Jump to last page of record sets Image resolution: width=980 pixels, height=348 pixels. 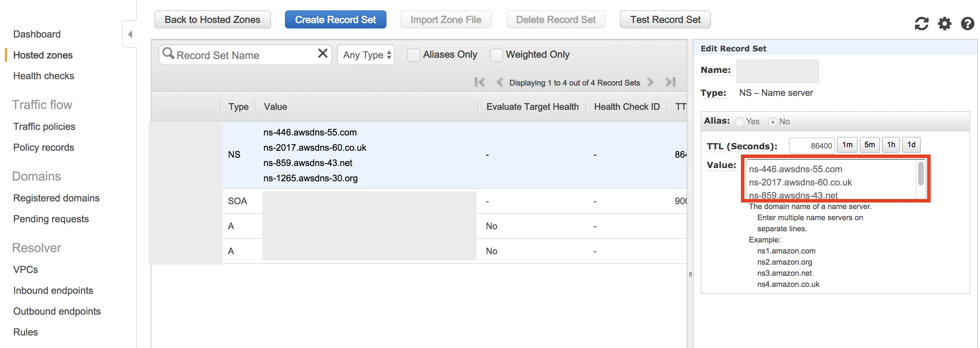670,82
